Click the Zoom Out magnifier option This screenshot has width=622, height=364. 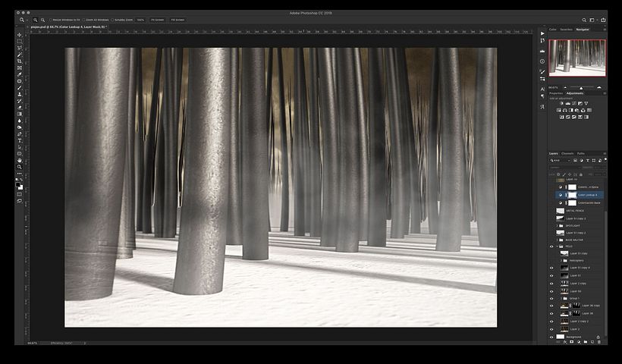(42, 20)
